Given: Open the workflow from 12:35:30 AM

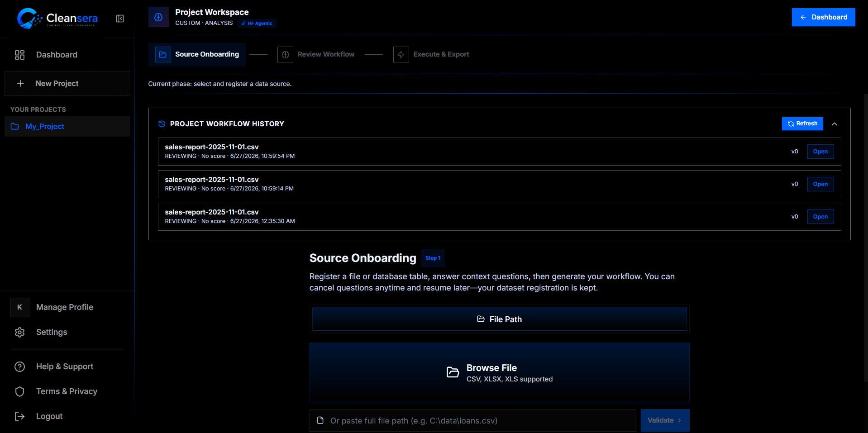Looking at the screenshot, I should tap(820, 217).
